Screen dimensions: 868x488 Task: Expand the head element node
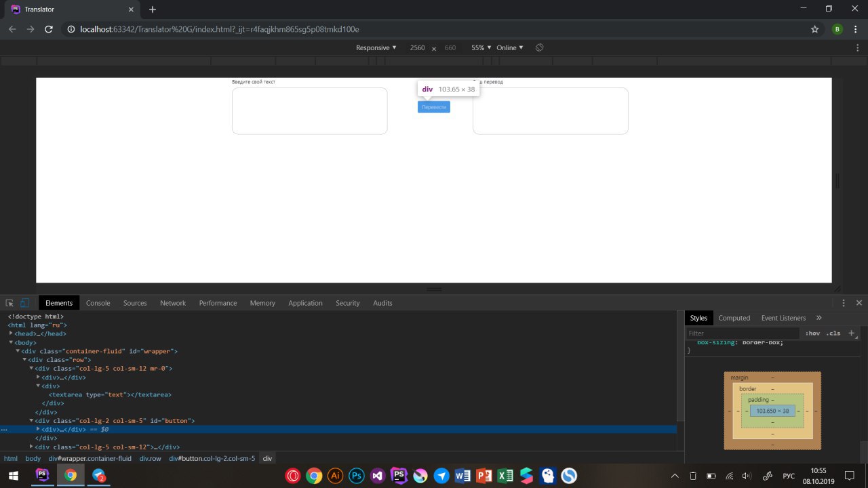tap(11, 333)
